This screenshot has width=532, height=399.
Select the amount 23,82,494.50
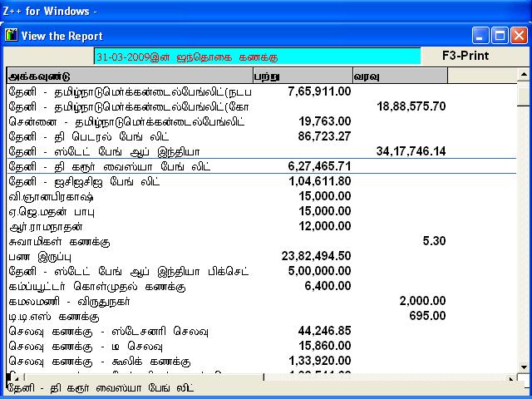tap(316, 256)
